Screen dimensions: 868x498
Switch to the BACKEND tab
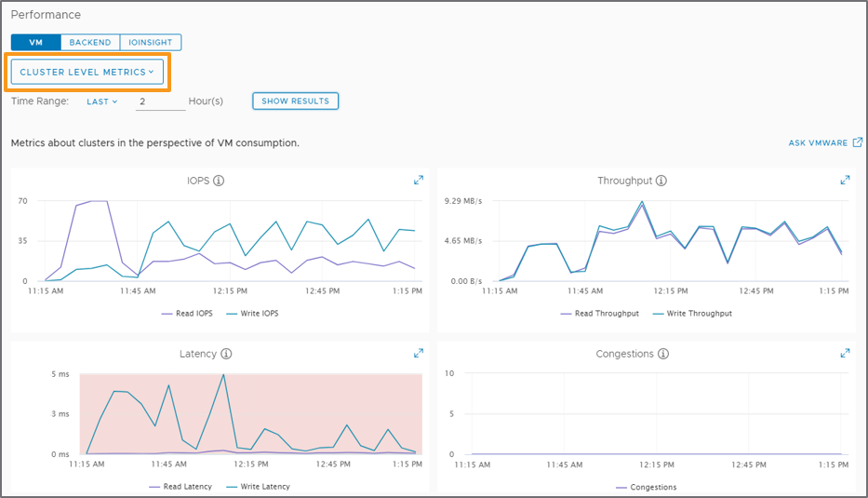click(90, 42)
